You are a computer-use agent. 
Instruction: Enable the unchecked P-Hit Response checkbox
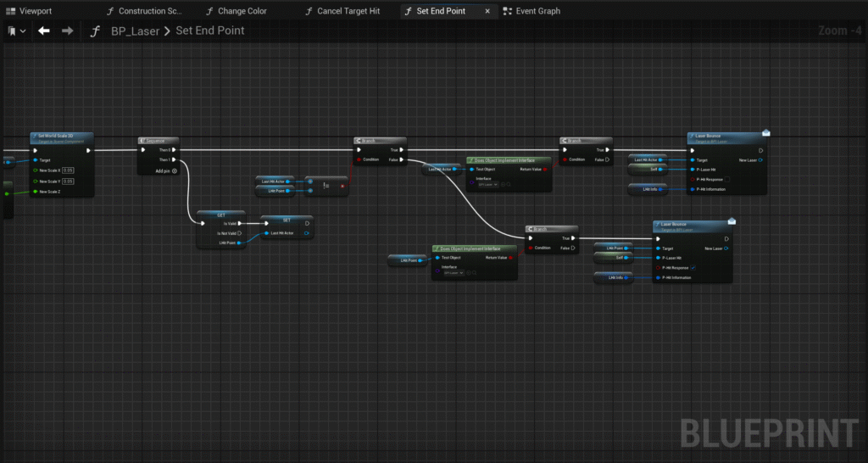point(726,180)
